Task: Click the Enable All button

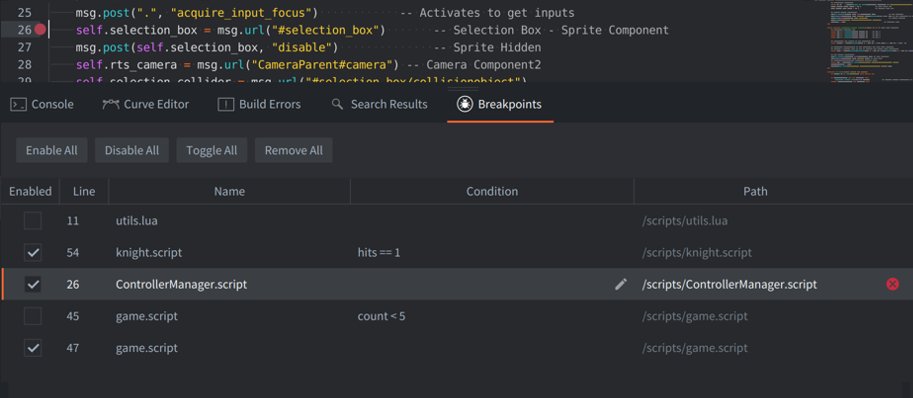Action: click(x=51, y=150)
